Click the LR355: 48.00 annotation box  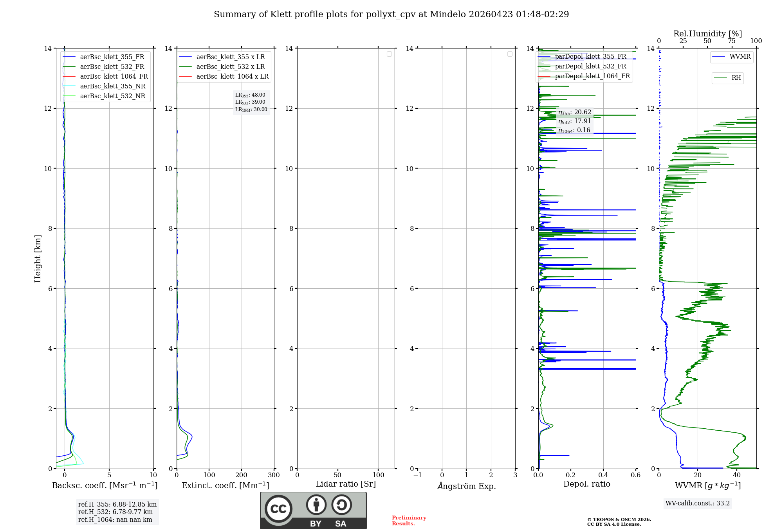[250, 95]
